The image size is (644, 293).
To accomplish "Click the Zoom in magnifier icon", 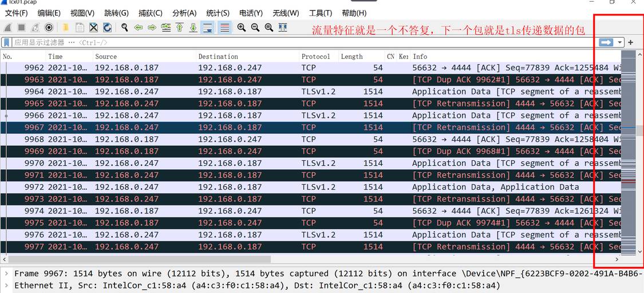I will (242, 28).
